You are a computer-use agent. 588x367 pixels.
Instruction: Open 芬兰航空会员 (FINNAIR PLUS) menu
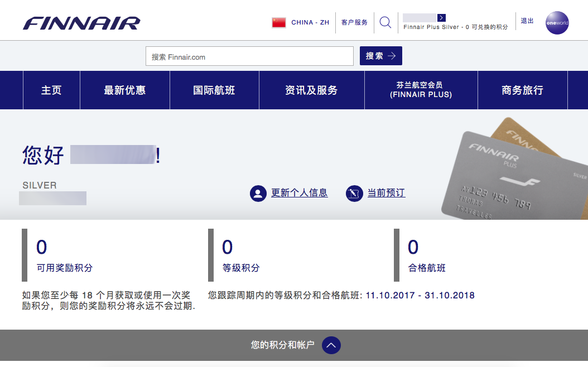[x=421, y=90]
